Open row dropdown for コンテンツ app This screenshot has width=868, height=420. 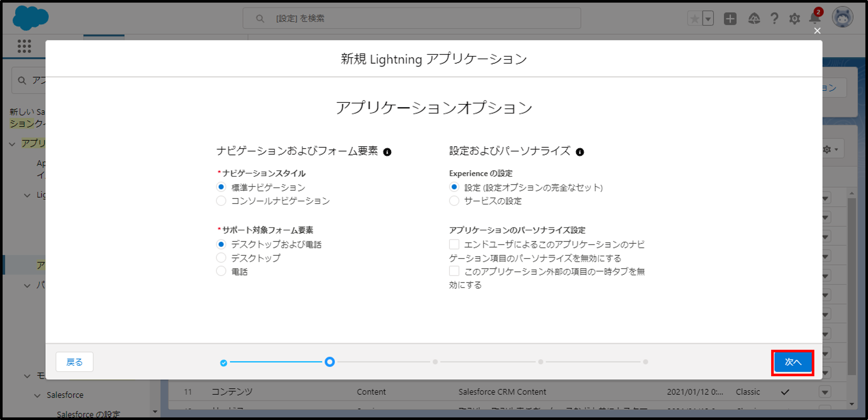[824, 392]
